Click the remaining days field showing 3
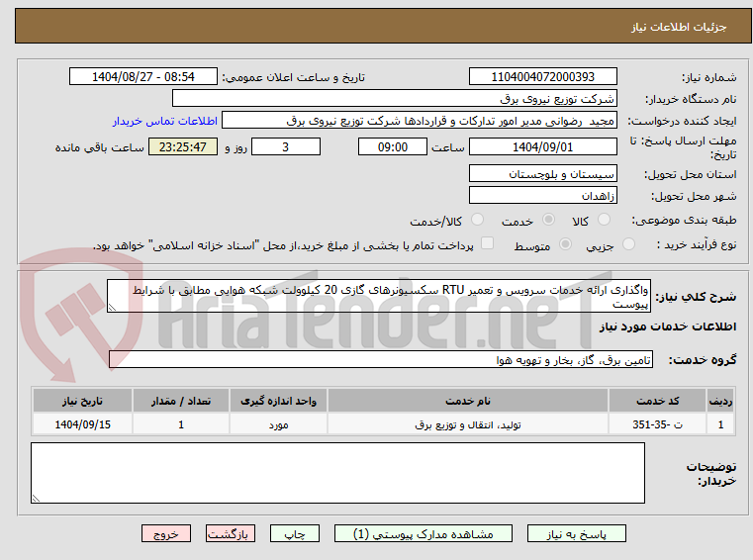The height and width of the screenshot is (560, 753). click(x=286, y=146)
